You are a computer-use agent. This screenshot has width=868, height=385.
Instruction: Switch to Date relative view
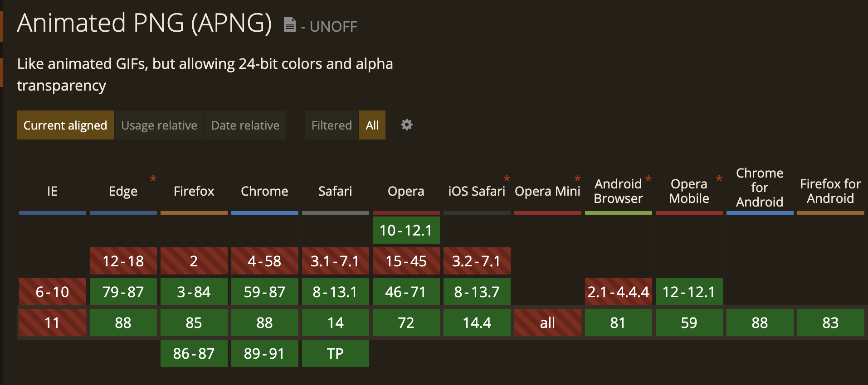[x=245, y=125]
